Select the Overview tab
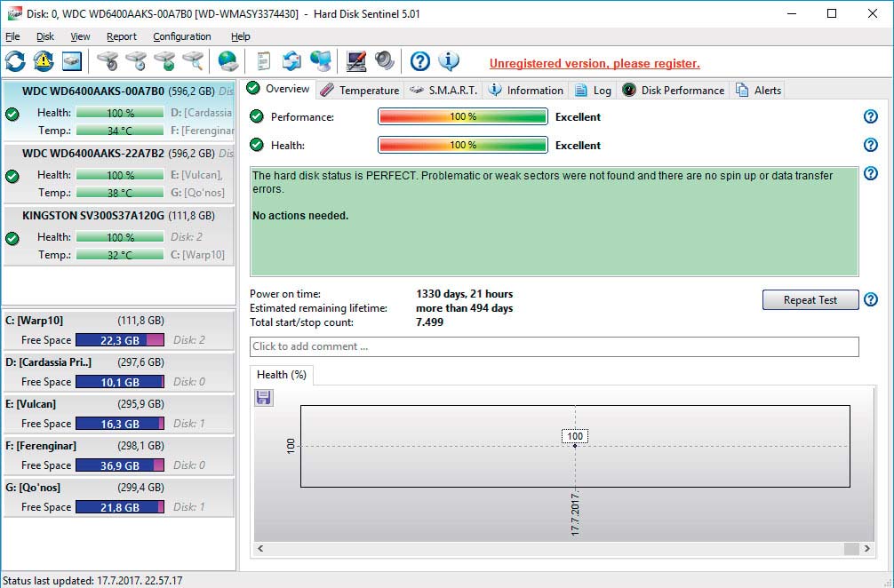The height and width of the screenshot is (588, 894). click(279, 89)
